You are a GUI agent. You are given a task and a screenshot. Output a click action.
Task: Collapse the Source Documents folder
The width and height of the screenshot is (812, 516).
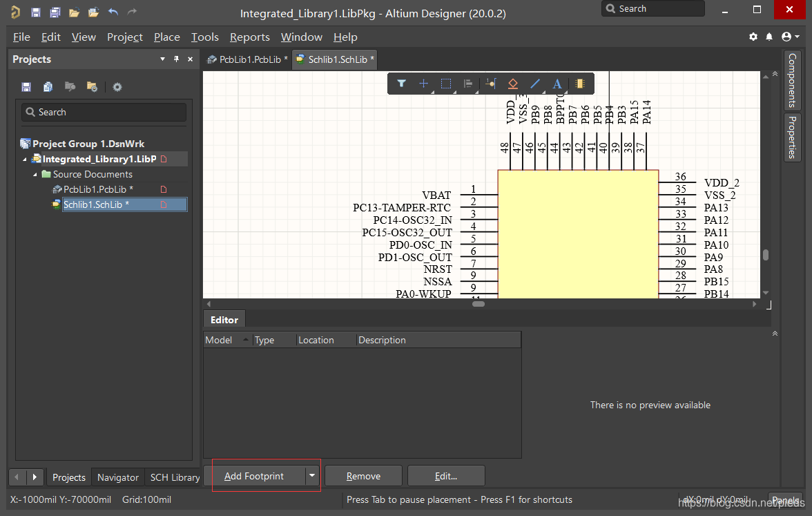pos(37,174)
